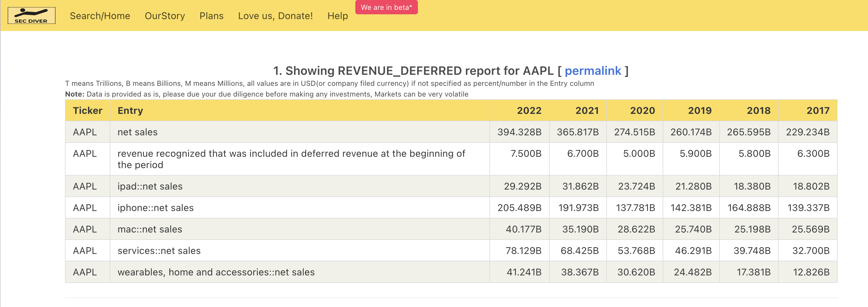
Task: Open the report permalink
Action: [592, 71]
